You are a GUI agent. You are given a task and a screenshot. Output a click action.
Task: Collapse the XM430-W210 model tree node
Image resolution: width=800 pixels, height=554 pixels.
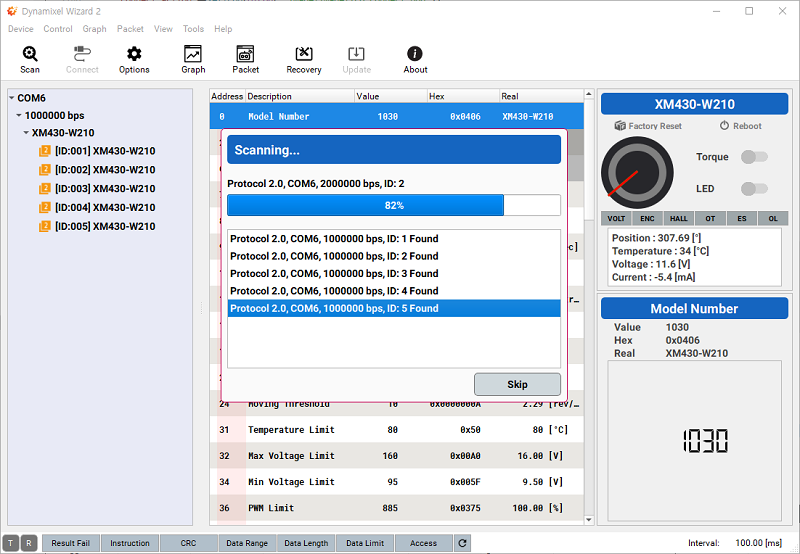pyautogui.click(x=26, y=133)
